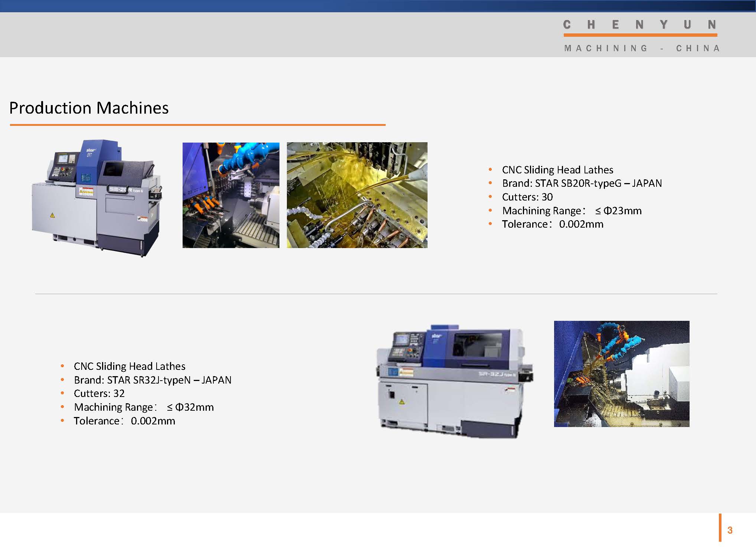Select the STAR SR-32J machine photo
The image size is (756, 557).
pos(455,381)
